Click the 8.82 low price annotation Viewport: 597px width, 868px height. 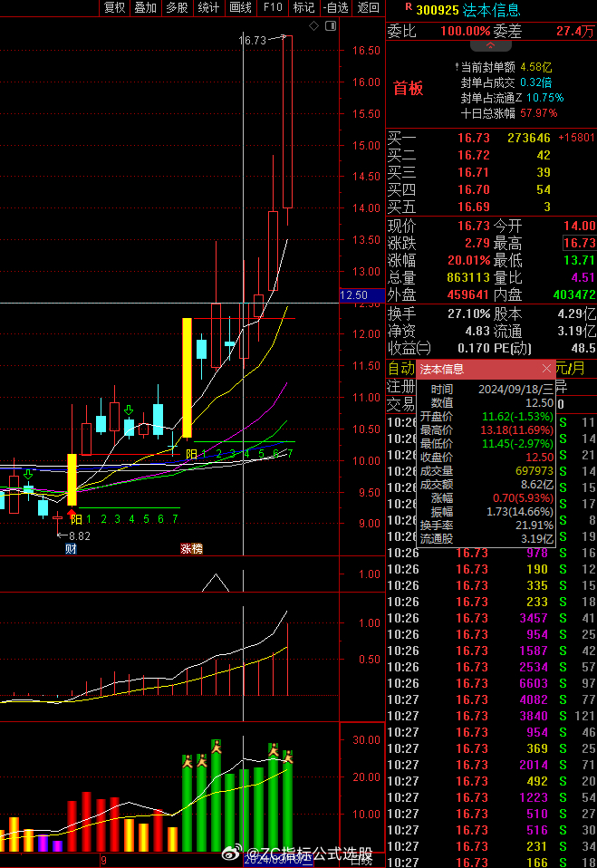[x=81, y=535]
